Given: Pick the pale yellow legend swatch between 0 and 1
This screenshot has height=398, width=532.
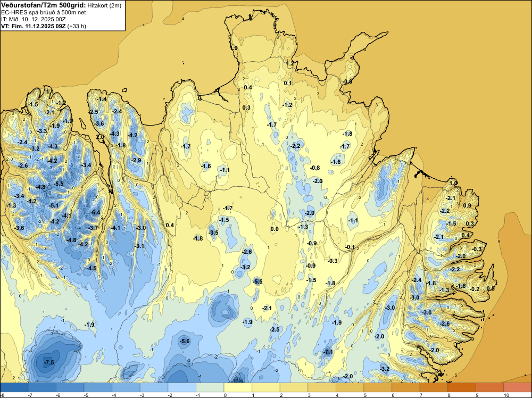Looking at the screenshot, I should coord(238,387).
